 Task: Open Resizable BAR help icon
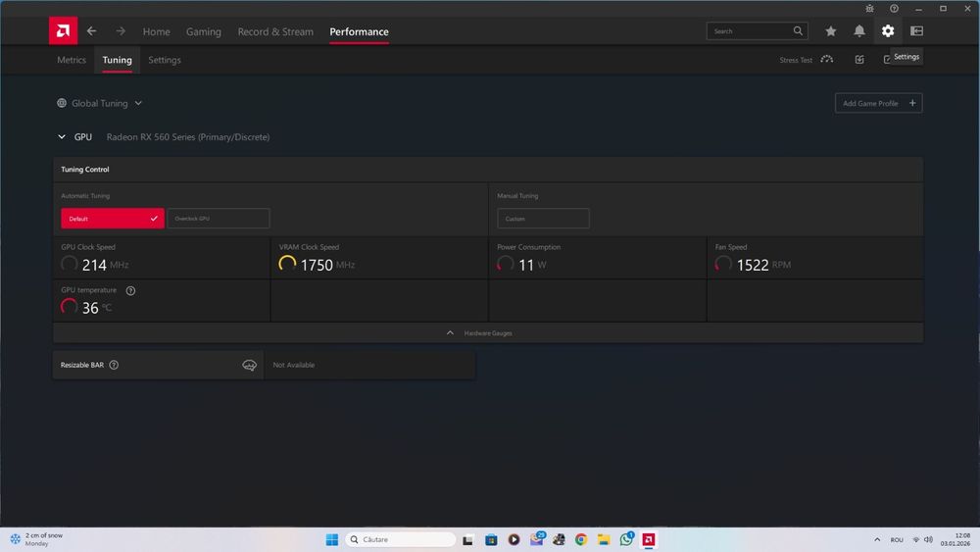pos(114,365)
